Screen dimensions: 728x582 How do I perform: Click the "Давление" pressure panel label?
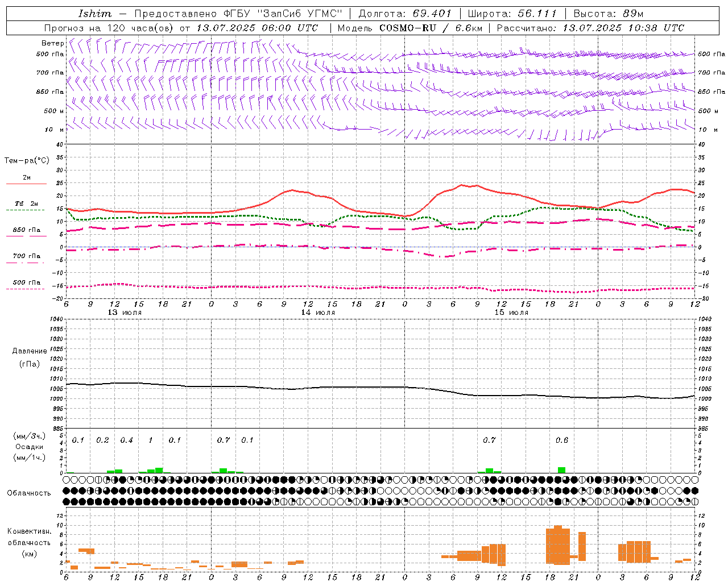(x=30, y=351)
